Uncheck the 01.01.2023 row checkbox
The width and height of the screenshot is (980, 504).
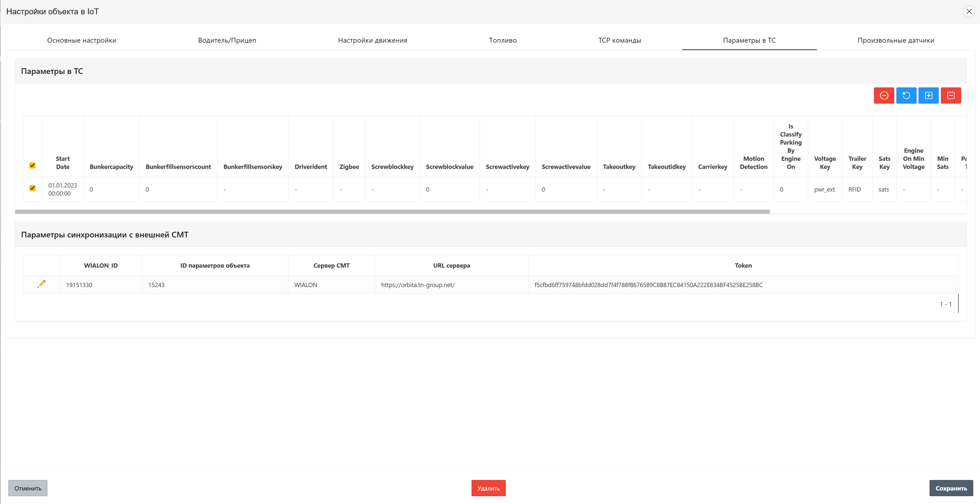click(33, 188)
